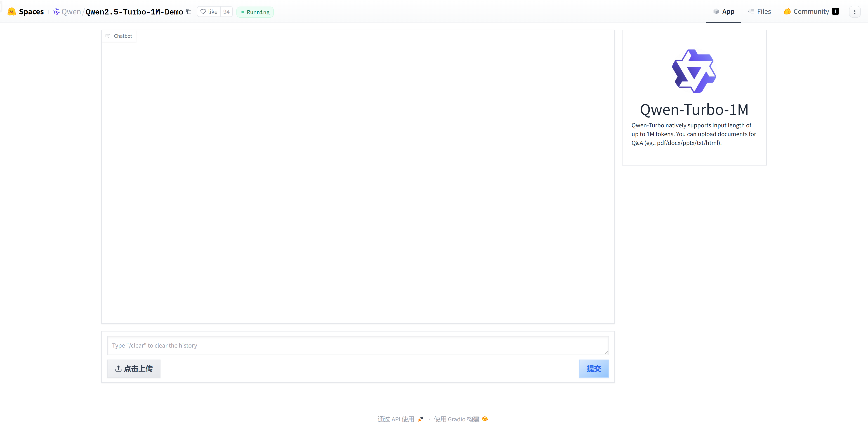This screenshot has width=868, height=431.
Task: Click the API rocket icon in footer
Action: [x=420, y=419]
